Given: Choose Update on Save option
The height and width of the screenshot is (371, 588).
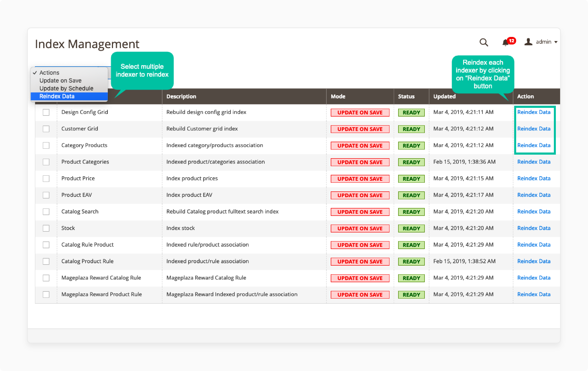Looking at the screenshot, I should (69, 80).
